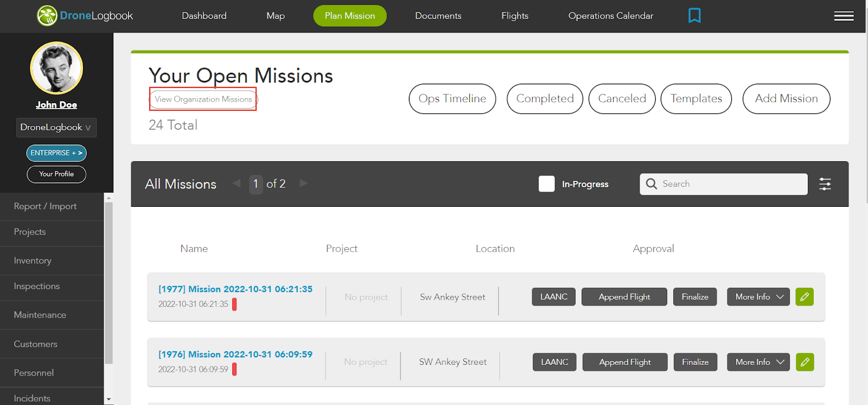Click the Approval column header

653,249
